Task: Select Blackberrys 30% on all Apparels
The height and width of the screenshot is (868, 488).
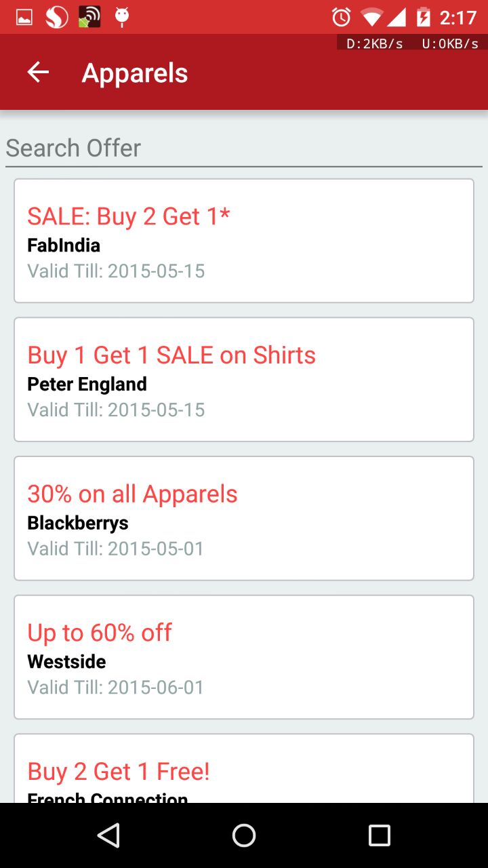Action: 244,519
